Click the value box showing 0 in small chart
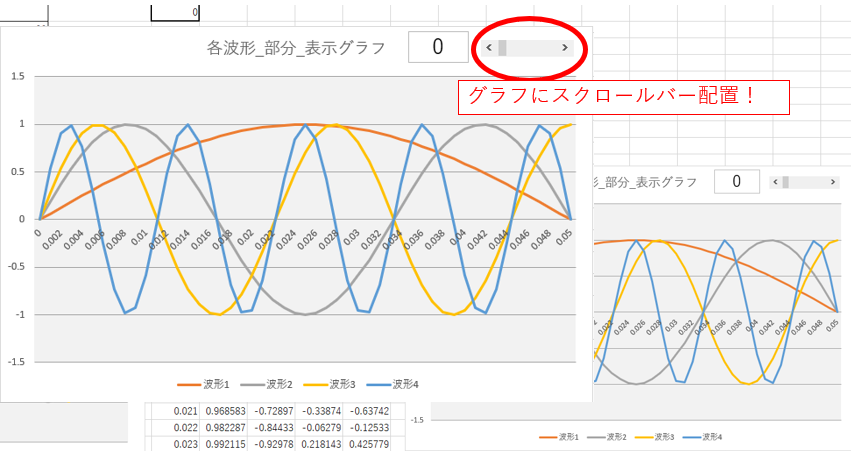 (x=736, y=182)
